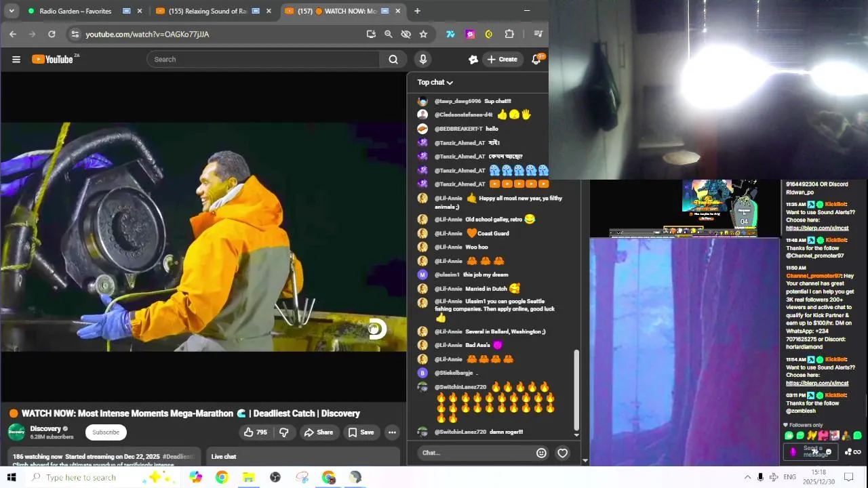Open the browser extensions puzzle icon
Viewport: 868px width, 488px height.
pyautogui.click(x=509, y=34)
